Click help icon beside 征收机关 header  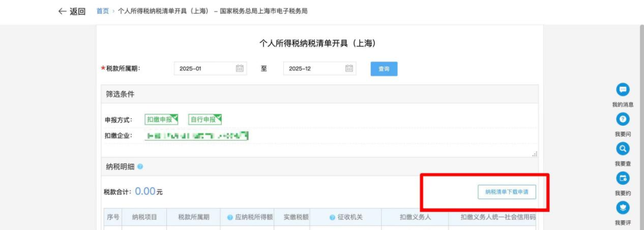click(332, 217)
